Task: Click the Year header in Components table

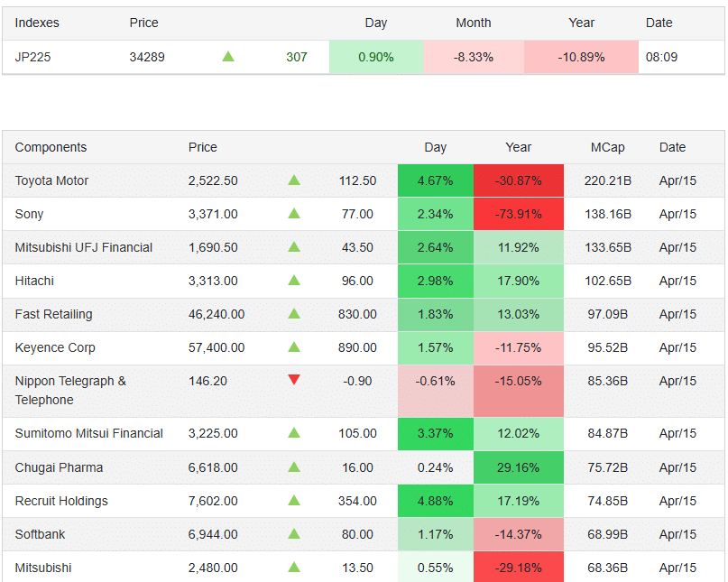Action: click(518, 147)
